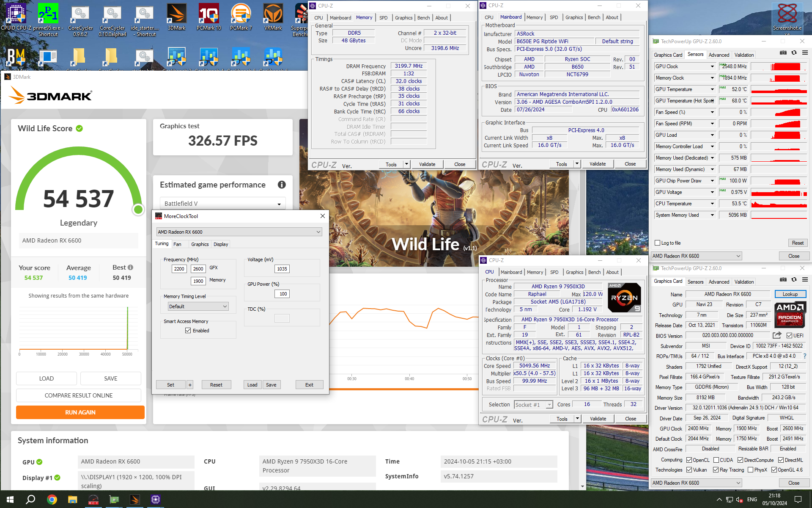Viewport: 812px width, 508px height.
Task: Launch the prime95.exe desktop shortcut
Action: pyautogui.click(x=48, y=19)
